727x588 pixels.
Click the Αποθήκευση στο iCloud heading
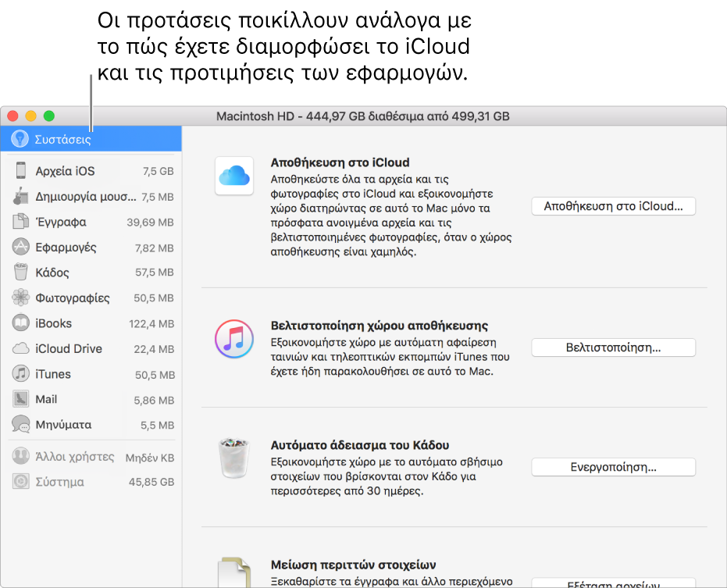340,162
